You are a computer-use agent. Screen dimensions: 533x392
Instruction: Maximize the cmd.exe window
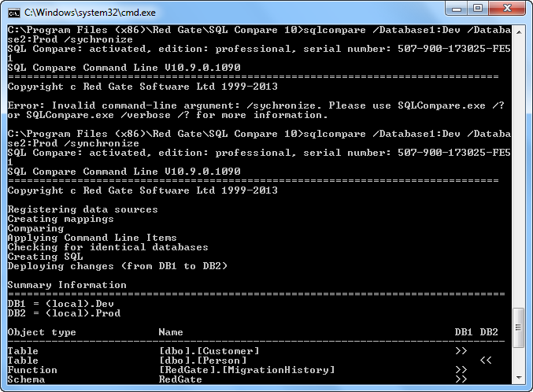478,9
